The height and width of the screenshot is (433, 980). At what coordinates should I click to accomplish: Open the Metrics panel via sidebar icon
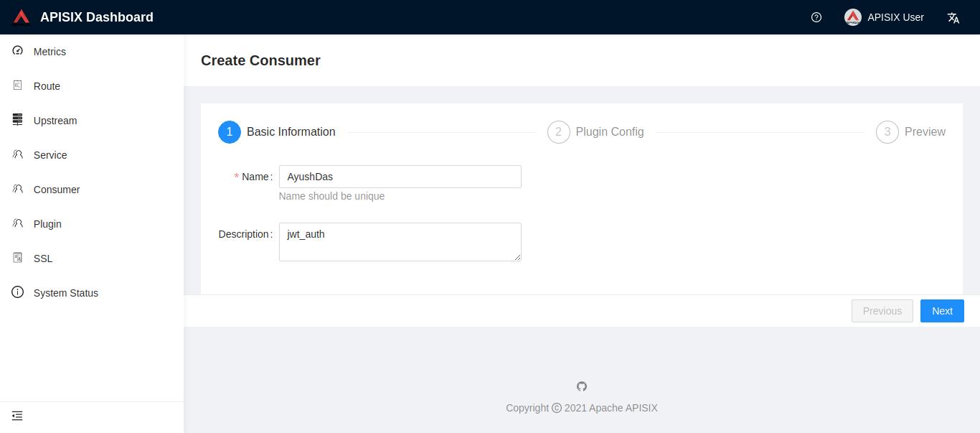click(17, 51)
